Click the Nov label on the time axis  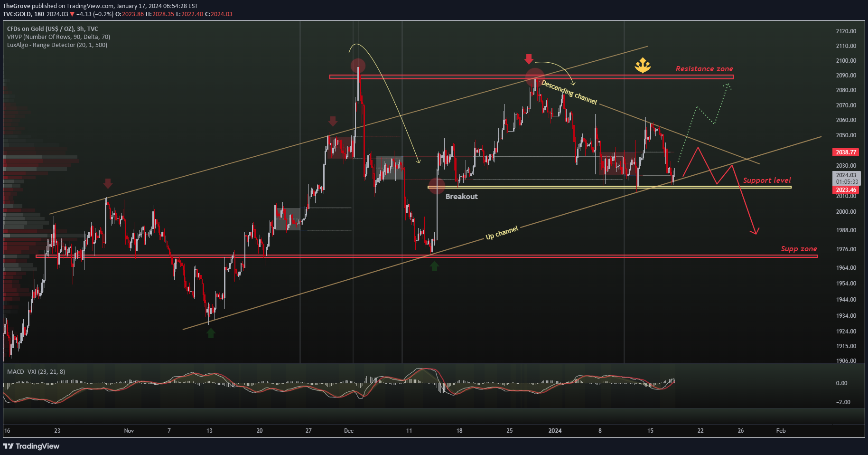tap(129, 431)
